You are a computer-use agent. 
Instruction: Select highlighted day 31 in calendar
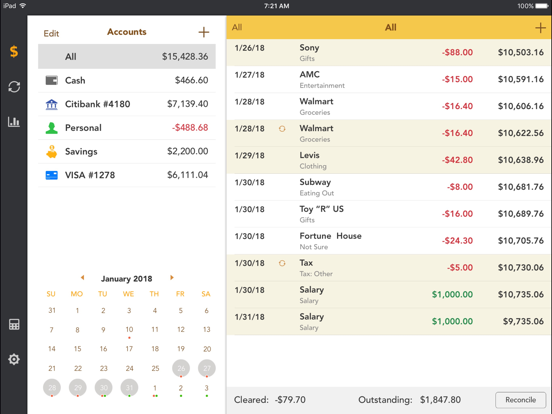[x=129, y=388]
